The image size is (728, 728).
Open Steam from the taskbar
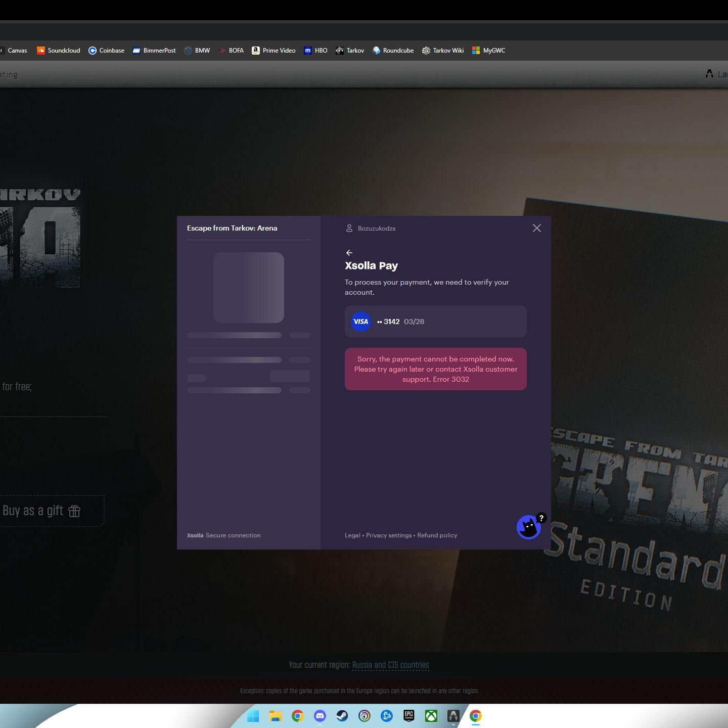[342, 716]
